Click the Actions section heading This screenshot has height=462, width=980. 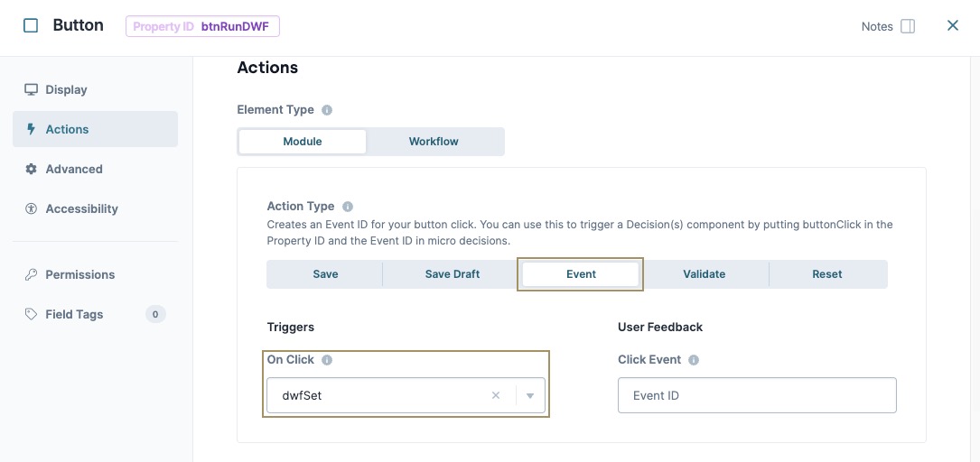click(267, 68)
